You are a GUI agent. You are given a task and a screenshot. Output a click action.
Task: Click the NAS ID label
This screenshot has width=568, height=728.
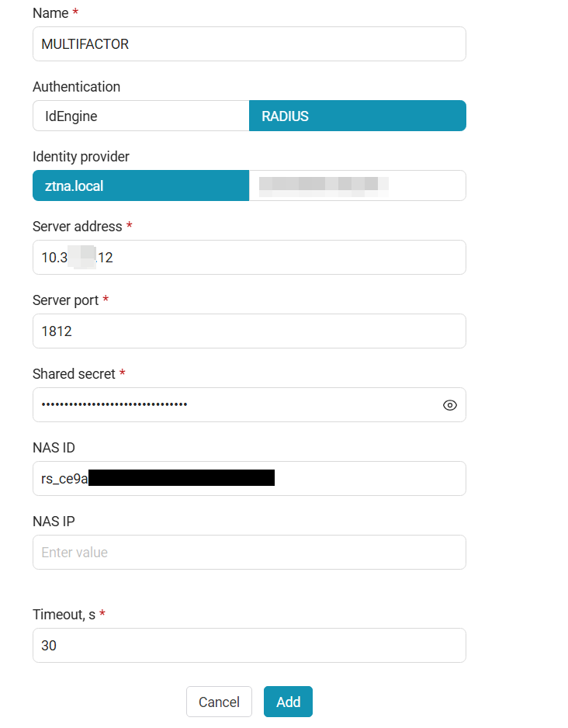coord(54,448)
